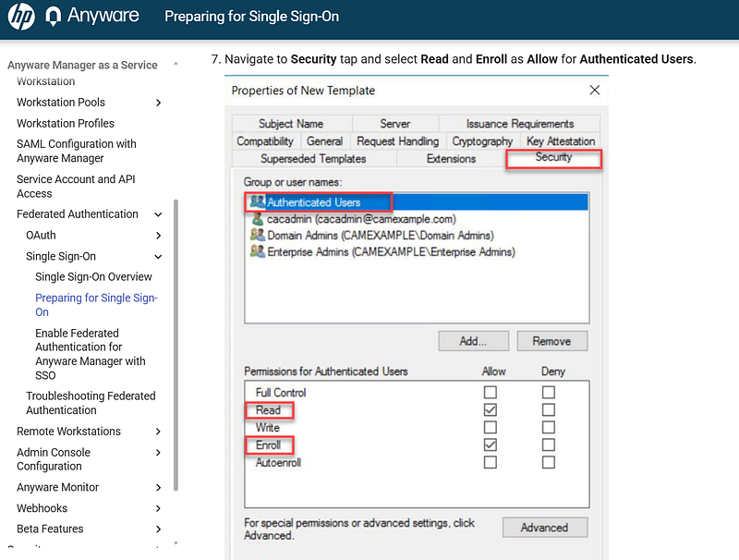Click the Authenticated Users group icon
The height and width of the screenshot is (560, 739).
tap(258, 201)
